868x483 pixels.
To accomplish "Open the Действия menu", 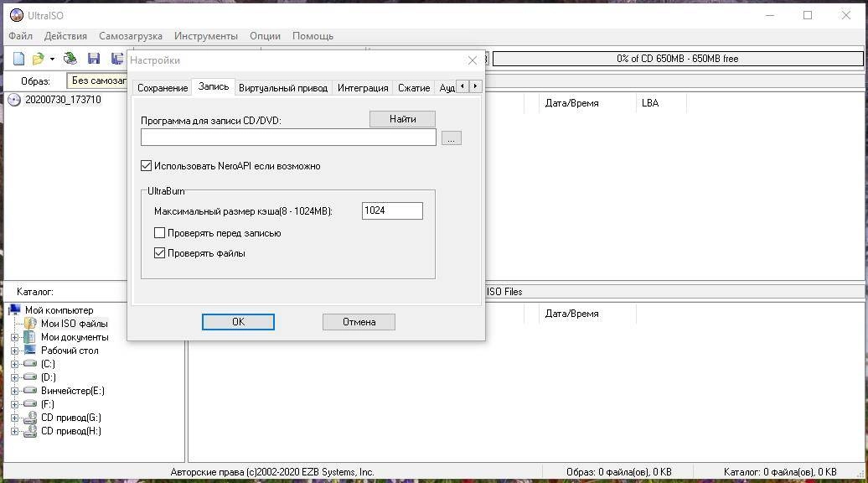I will [x=65, y=36].
